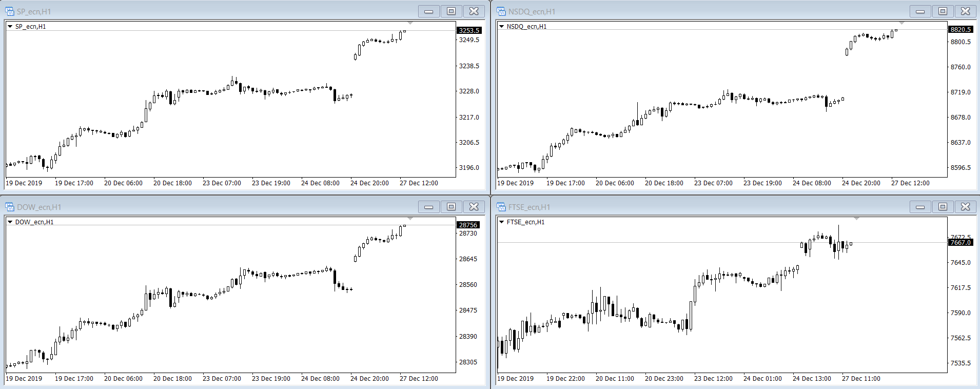Click the chart shift marker in FTSE chart
The height and width of the screenshot is (389, 980).
(x=856, y=219)
